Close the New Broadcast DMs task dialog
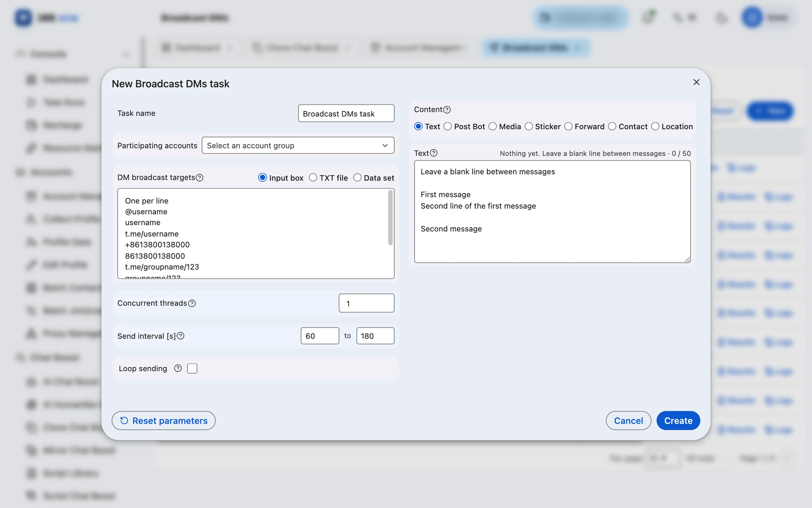 [x=696, y=82]
